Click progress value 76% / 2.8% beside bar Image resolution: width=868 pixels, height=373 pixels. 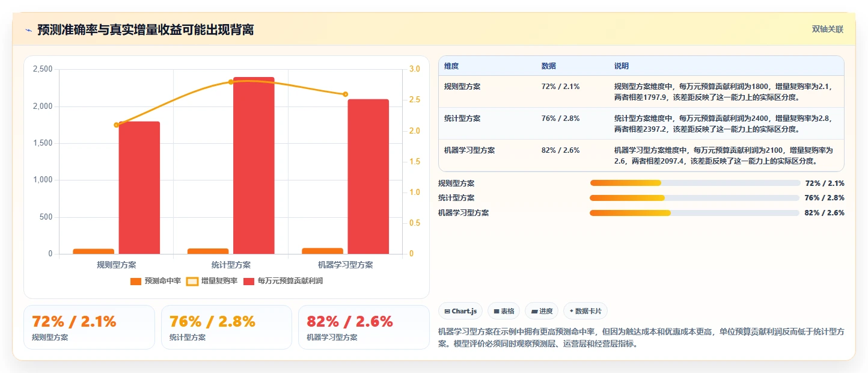tap(825, 198)
